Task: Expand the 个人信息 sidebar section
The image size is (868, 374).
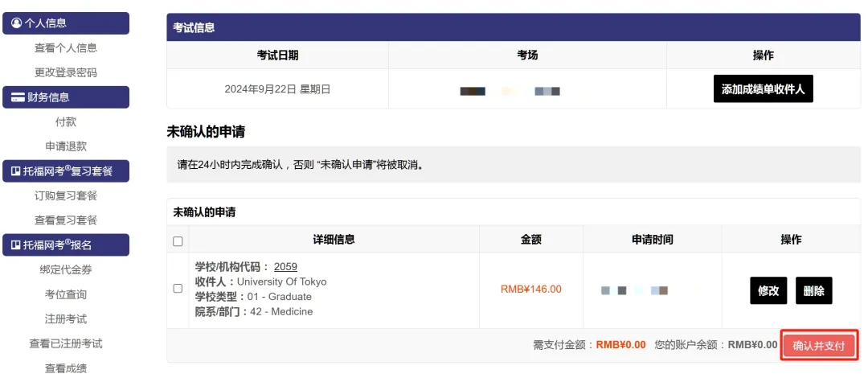Action: pyautogui.click(x=66, y=23)
